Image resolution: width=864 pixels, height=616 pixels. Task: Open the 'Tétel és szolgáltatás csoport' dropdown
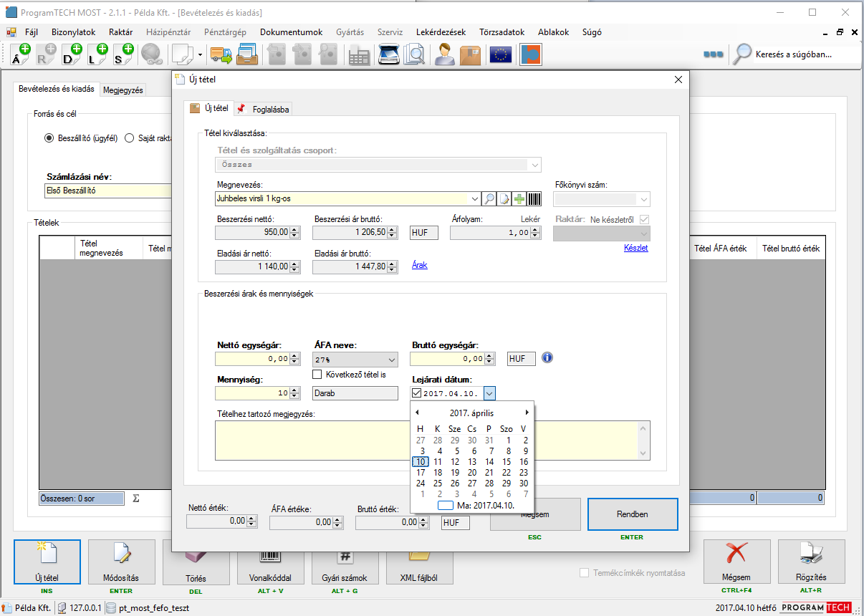tap(534, 165)
